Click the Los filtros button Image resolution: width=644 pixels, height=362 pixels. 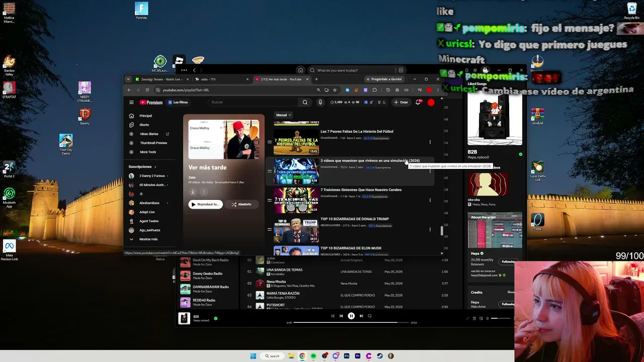[x=178, y=103]
